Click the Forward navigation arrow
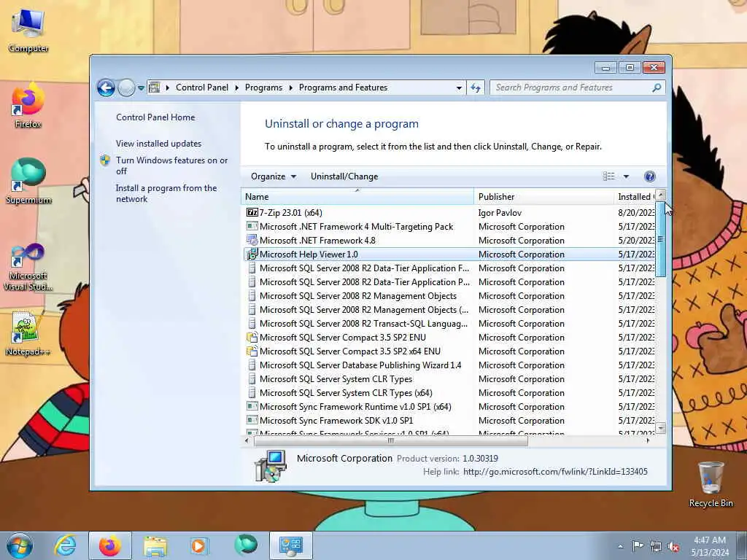This screenshot has height=560, width=747. 126,87
